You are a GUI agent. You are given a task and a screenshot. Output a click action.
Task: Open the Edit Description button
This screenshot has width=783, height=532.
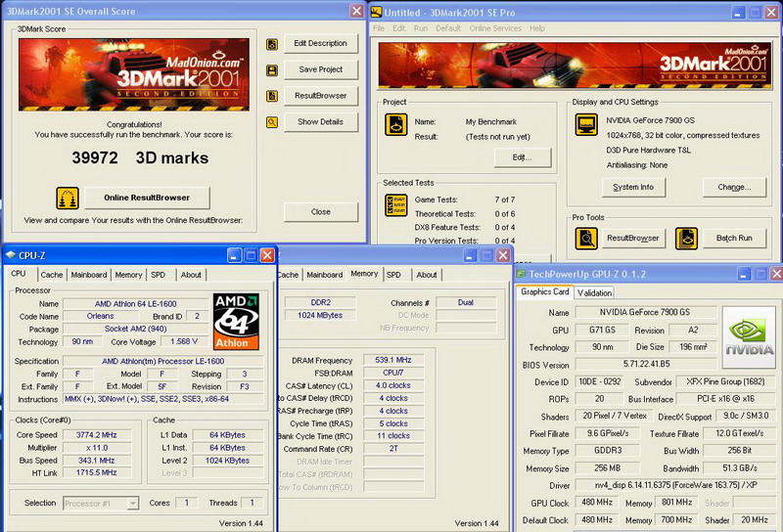coord(321,43)
